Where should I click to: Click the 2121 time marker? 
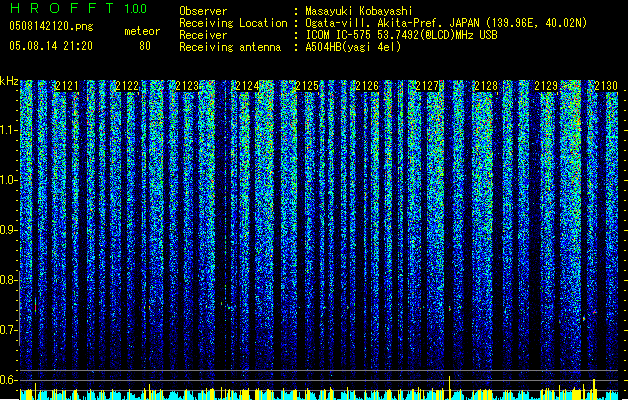tap(67, 86)
